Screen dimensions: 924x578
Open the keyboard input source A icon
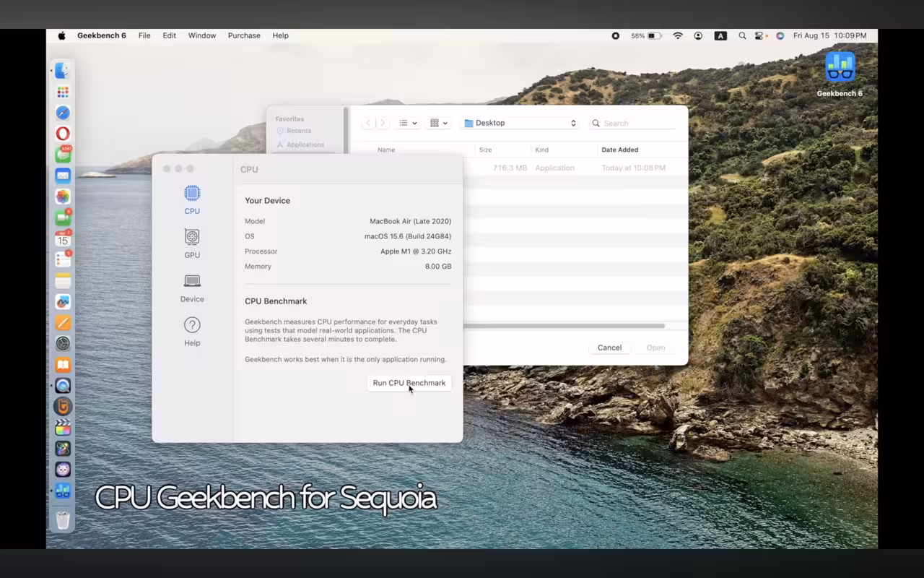[x=720, y=35]
